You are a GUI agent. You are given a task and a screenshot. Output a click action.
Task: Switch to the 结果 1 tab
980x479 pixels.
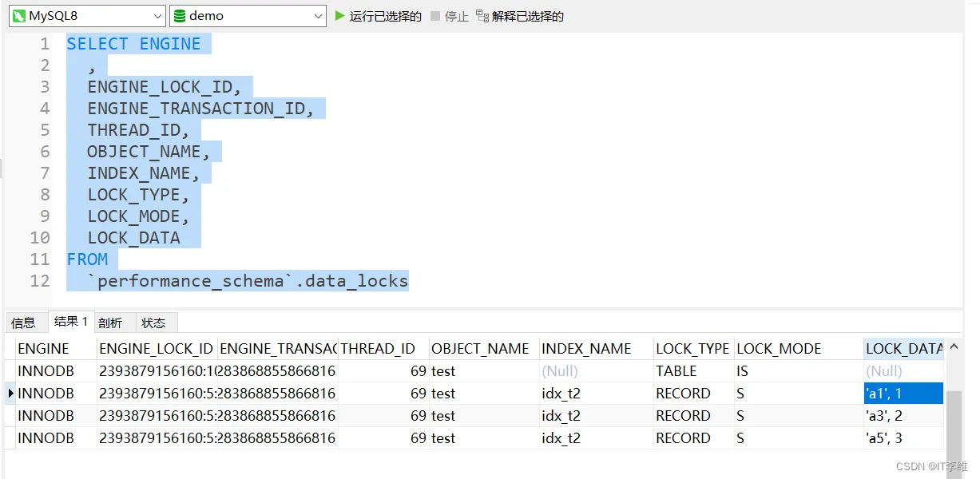coord(71,322)
